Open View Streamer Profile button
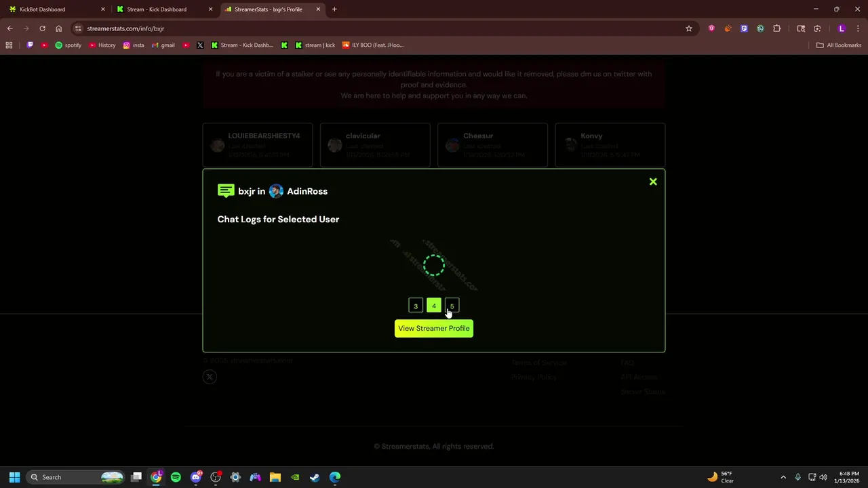Image resolution: width=868 pixels, height=488 pixels. 434,328
